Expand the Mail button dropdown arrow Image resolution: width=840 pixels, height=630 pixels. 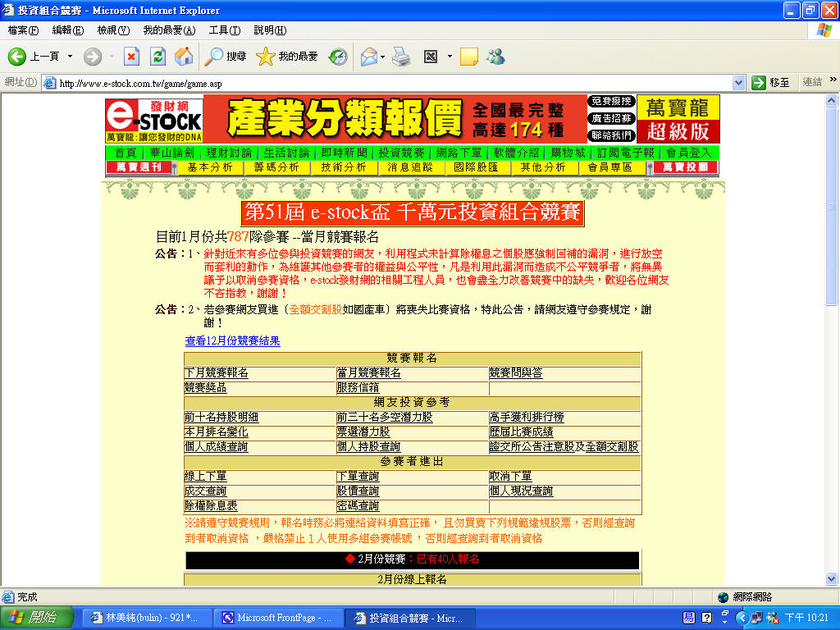[x=382, y=57]
